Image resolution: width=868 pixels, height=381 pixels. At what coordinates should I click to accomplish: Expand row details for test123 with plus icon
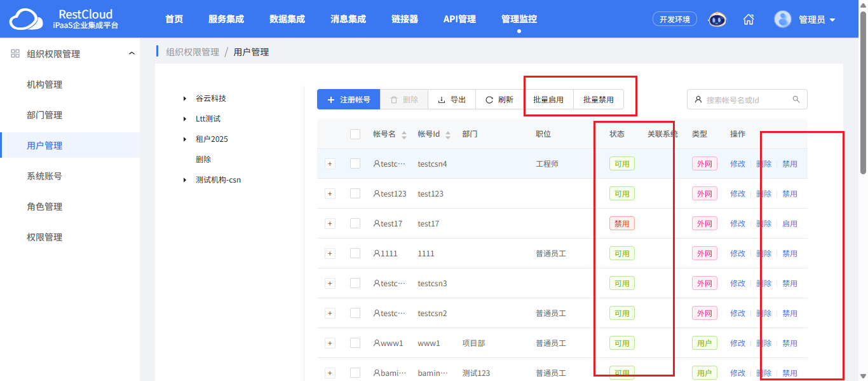click(330, 193)
